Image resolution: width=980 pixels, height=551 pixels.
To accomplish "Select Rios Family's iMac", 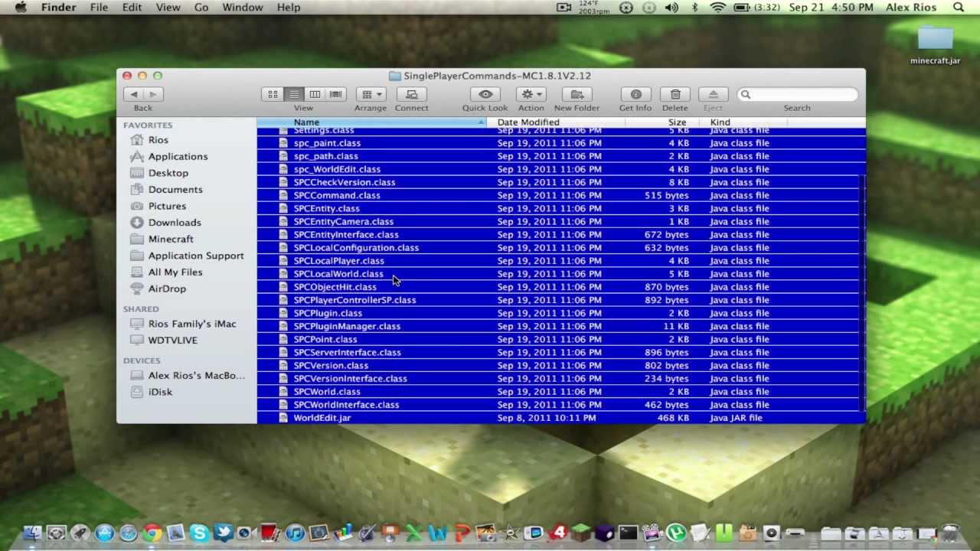I will [x=192, y=324].
